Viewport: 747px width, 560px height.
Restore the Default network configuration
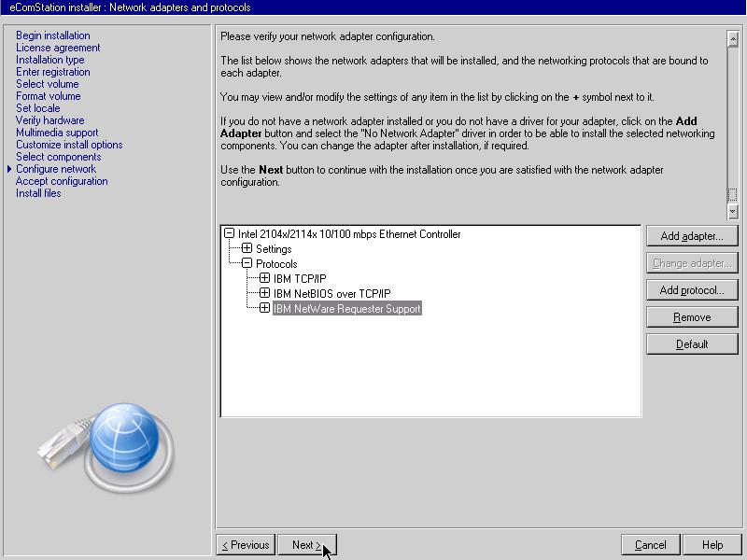[692, 344]
